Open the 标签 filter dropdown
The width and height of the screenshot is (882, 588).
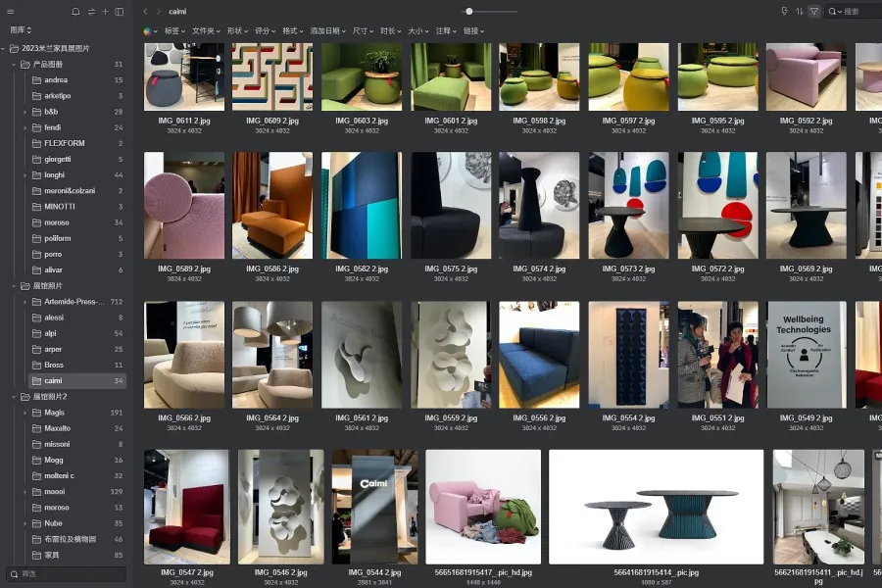pos(174,31)
